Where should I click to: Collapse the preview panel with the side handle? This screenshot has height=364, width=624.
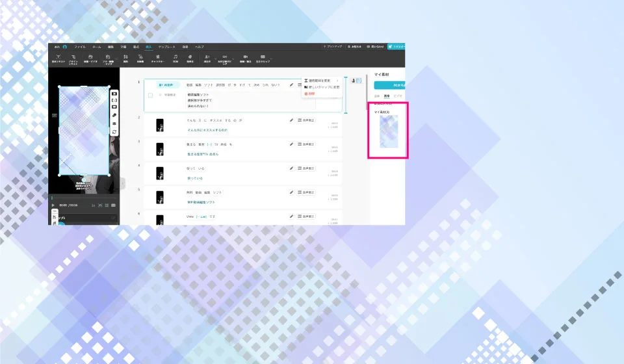(x=122, y=183)
